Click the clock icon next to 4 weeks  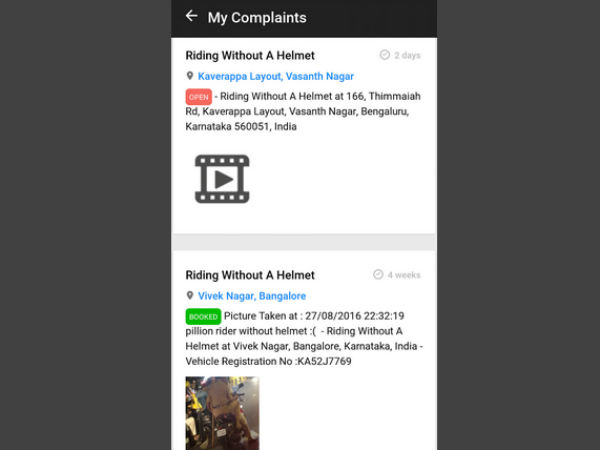(378, 274)
